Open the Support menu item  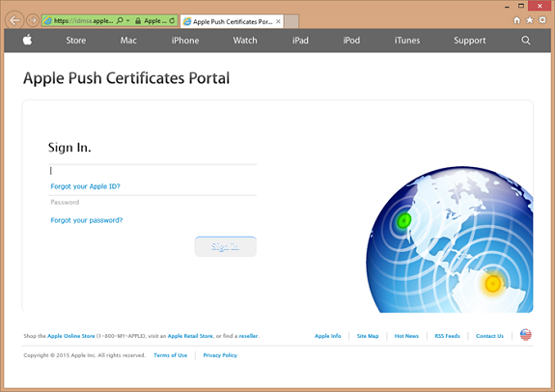pyautogui.click(x=470, y=41)
